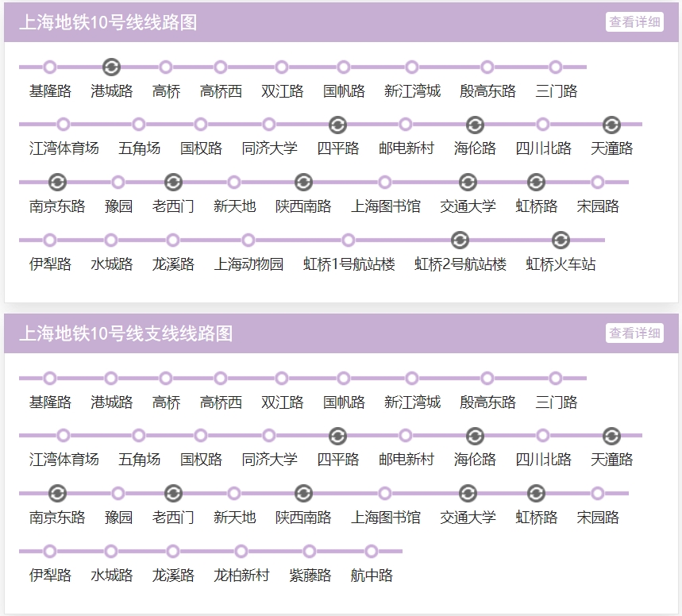Click the 虹桥1号航站楼 station circle marker
This screenshot has height=616, width=682.
[349, 240]
